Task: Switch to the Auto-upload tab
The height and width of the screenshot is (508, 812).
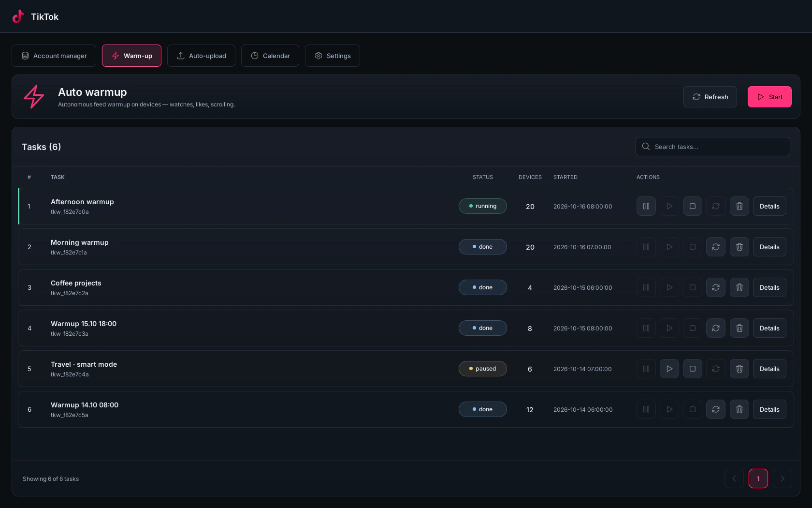Action: pos(201,56)
